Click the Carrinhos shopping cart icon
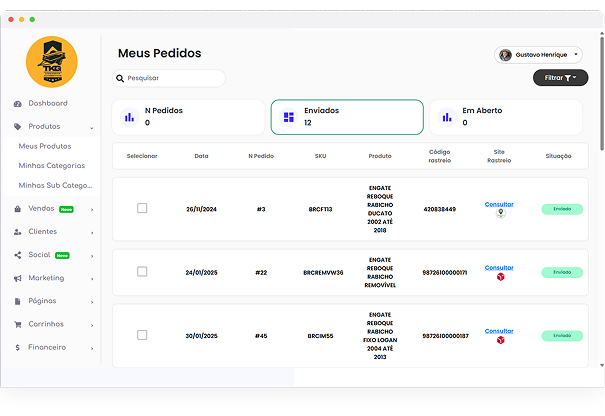 tap(18, 324)
